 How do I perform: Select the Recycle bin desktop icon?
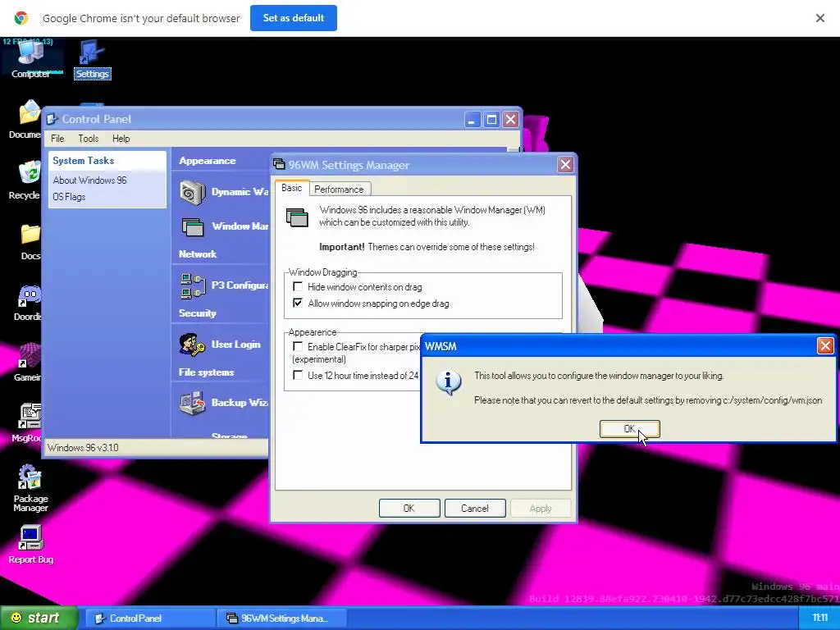pos(25,180)
